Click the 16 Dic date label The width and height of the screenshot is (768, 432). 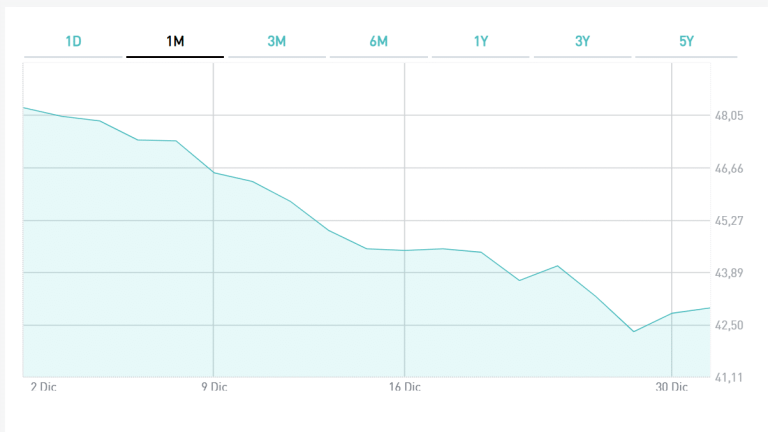404,386
